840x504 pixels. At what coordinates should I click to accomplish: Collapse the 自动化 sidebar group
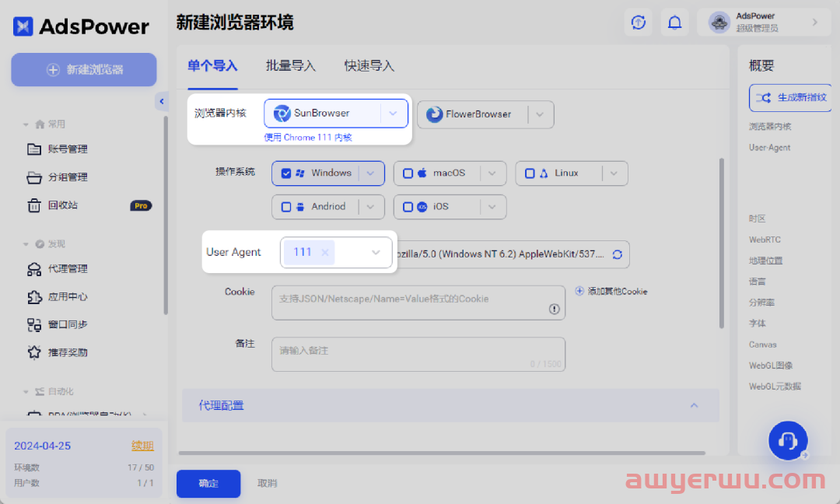[26, 391]
